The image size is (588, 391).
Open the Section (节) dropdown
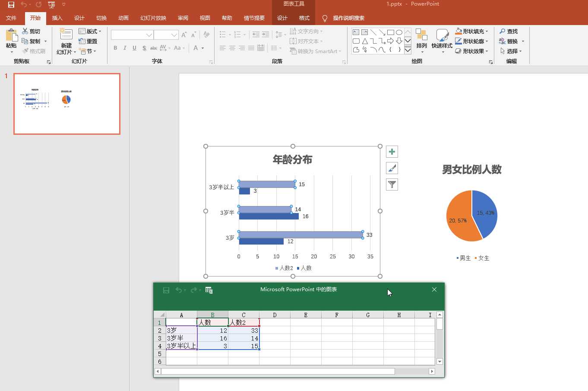point(88,51)
